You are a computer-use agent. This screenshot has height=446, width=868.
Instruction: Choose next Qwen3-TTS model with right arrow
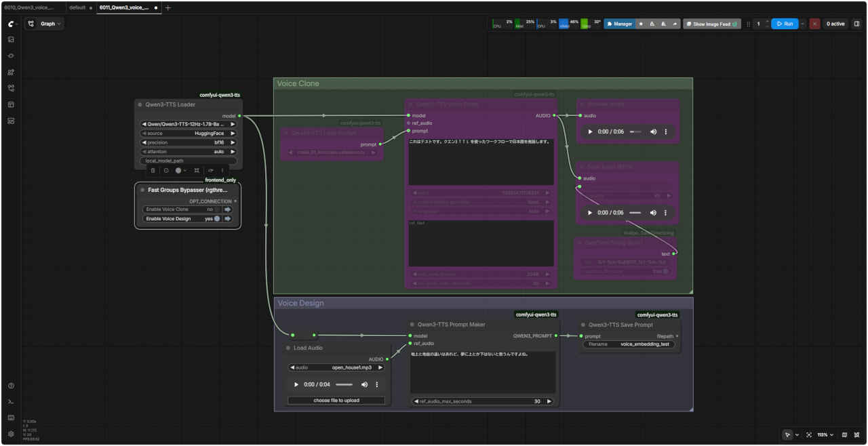click(x=233, y=124)
